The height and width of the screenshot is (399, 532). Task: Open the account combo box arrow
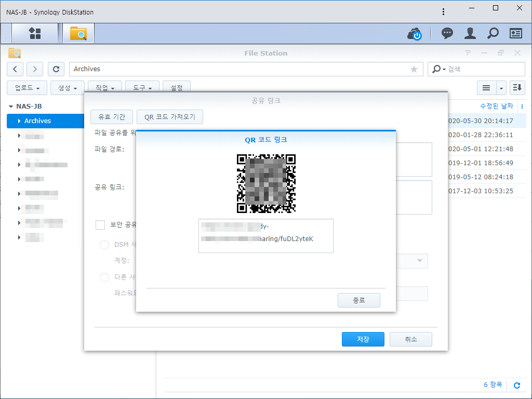pyautogui.click(x=420, y=261)
